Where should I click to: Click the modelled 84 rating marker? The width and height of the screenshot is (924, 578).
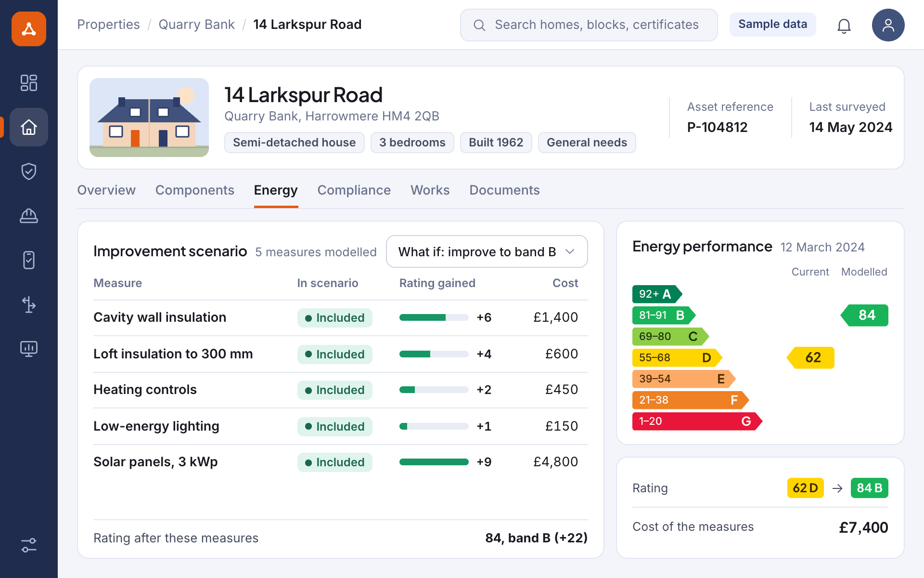(x=864, y=315)
